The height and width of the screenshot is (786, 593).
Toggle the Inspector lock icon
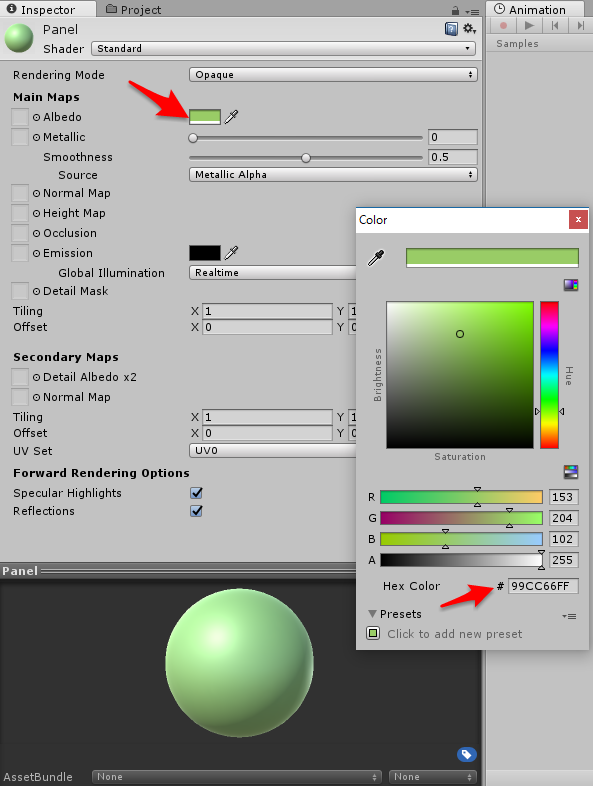pyautogui.click(x=455, y=10)
